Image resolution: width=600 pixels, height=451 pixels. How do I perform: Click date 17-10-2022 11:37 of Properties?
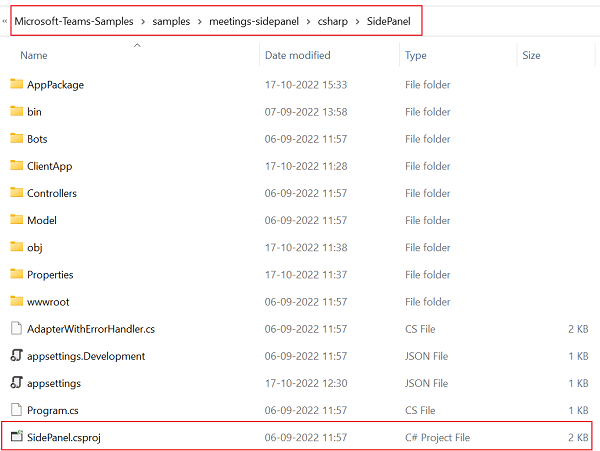tap(306, 275)
